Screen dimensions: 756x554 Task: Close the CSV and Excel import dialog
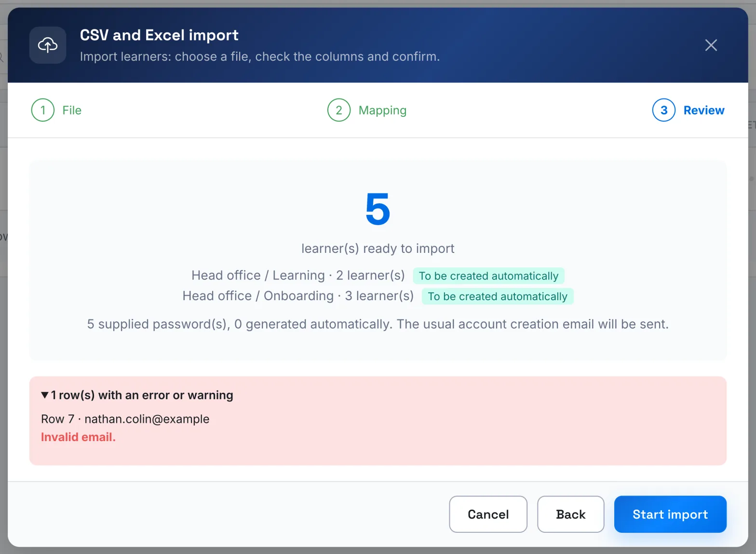point(711,45)
